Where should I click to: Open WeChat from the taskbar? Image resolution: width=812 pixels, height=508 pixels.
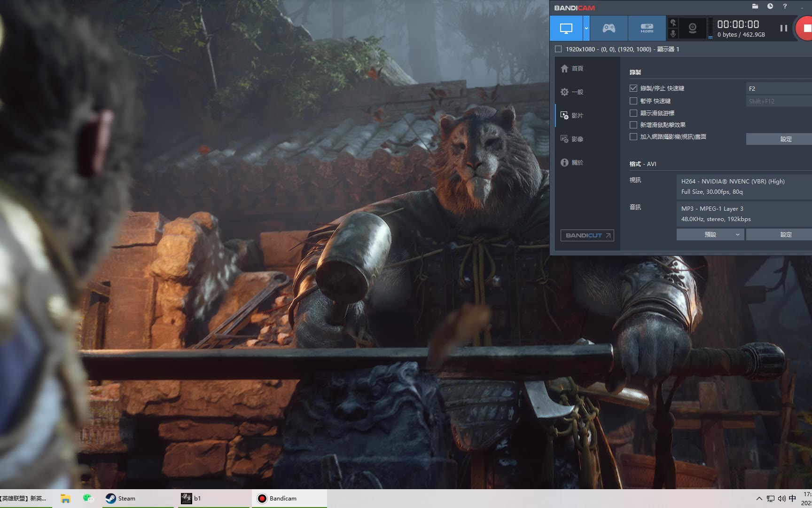88,499
